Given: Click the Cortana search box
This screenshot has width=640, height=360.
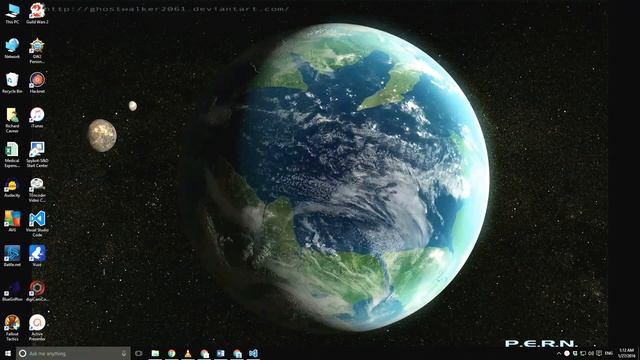Looking at the screenshot, I should [73, 353].
